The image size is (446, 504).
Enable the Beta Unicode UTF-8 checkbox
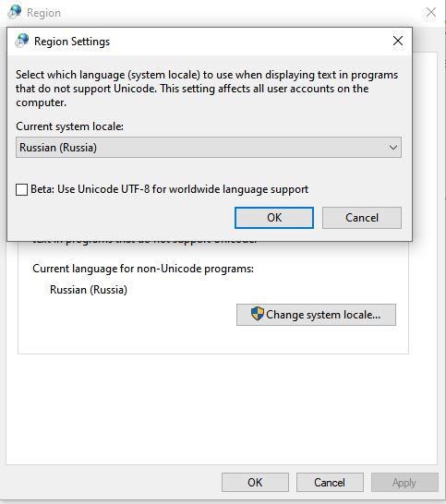click(21, 189)
